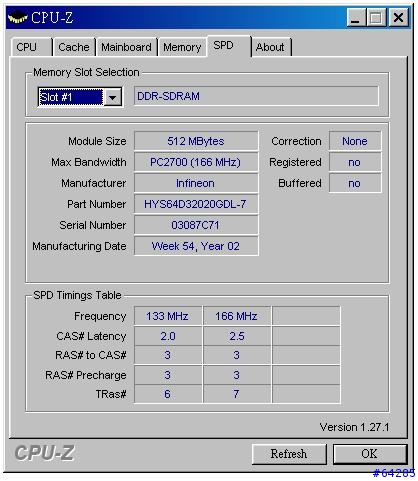The image size is (418, 481).
Task: Click the Infineon manufacturer value
Action: pos(196,183)
